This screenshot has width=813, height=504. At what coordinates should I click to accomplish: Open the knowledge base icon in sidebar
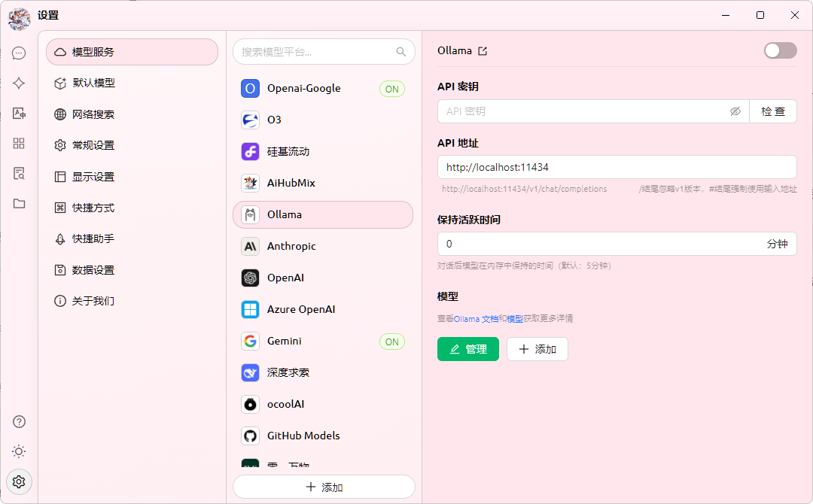point(19,174)
